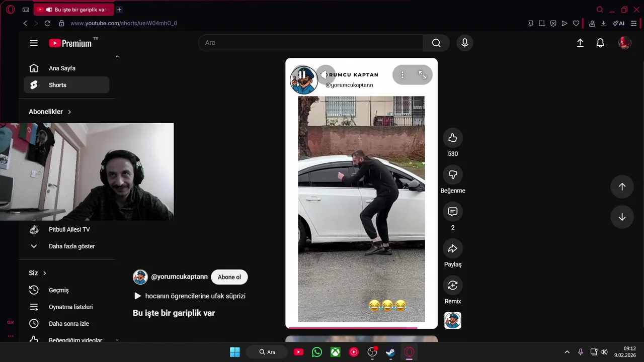
Task: Click the magnifier search button
Action: point(436,43)
